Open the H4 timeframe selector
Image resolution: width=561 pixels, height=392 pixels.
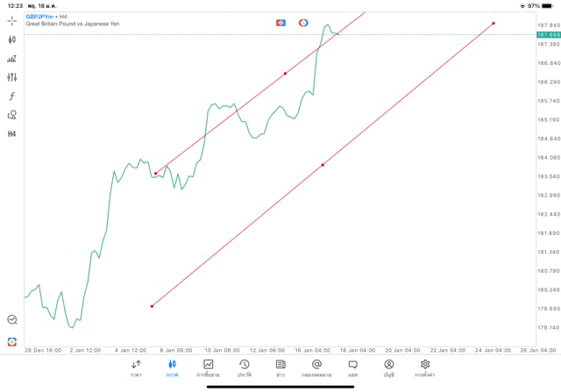pos(12,134)
